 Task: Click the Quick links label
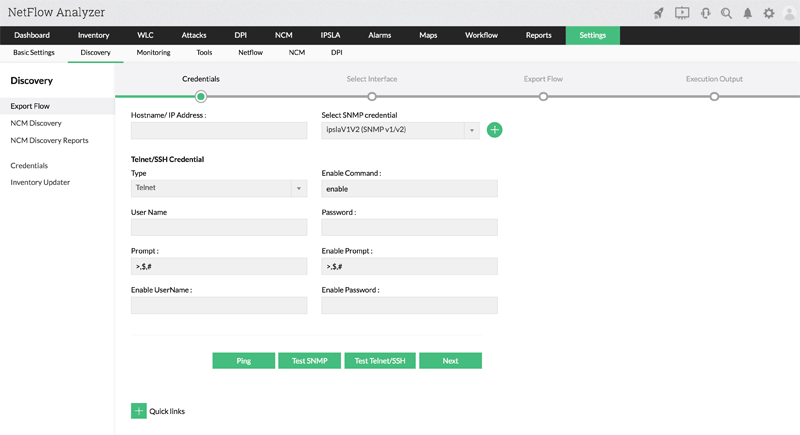pyautogui.click(x=167, y=411)
